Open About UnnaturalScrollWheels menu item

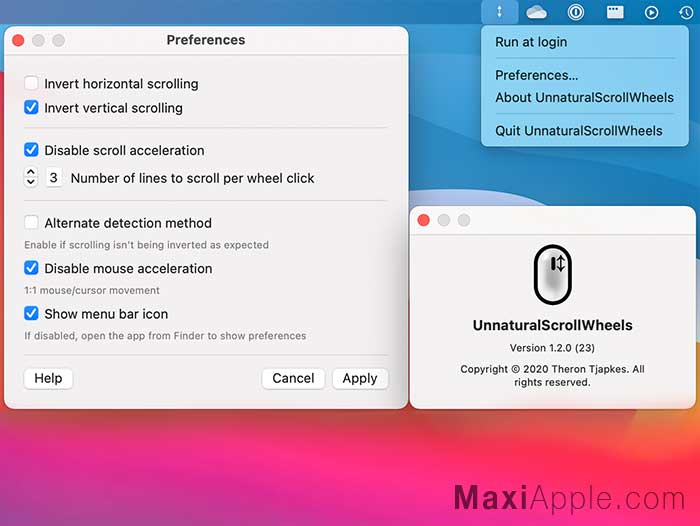(584, 97)
